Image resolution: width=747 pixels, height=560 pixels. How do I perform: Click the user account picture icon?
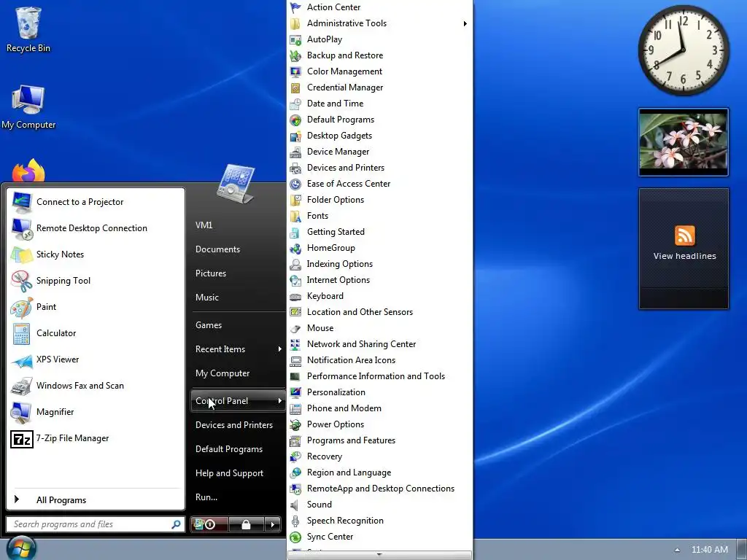[x=236, y=184]
